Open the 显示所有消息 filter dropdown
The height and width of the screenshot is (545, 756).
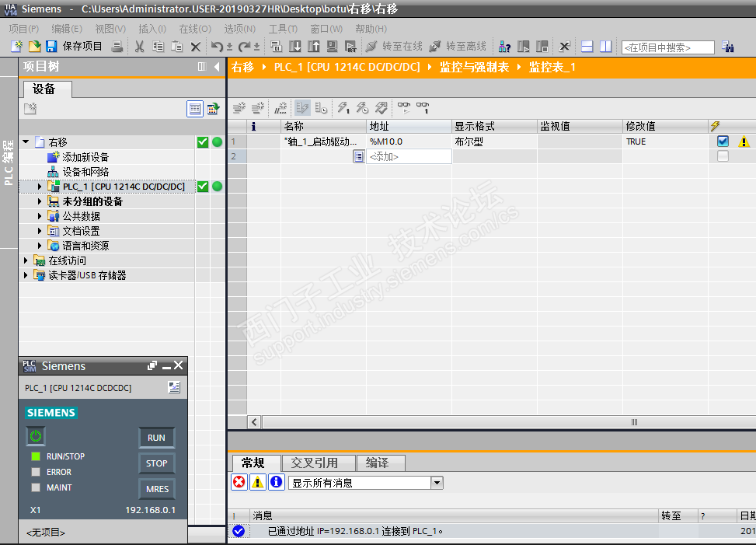[437, 482]
